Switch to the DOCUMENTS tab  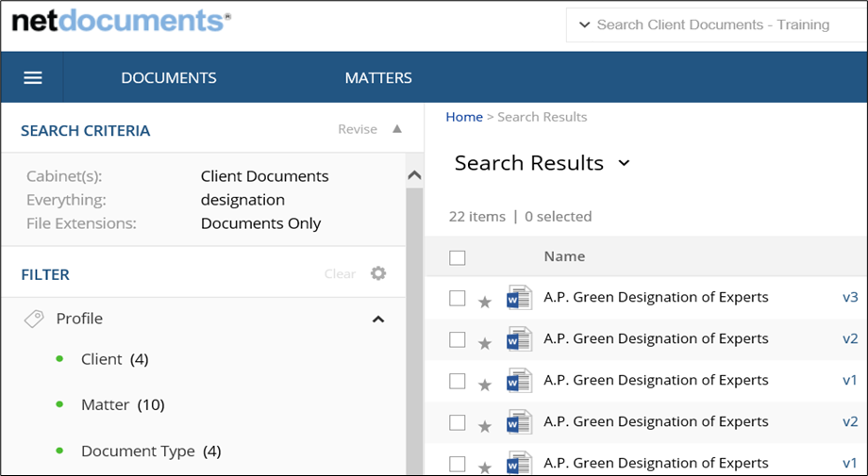[x=169, y=78]
